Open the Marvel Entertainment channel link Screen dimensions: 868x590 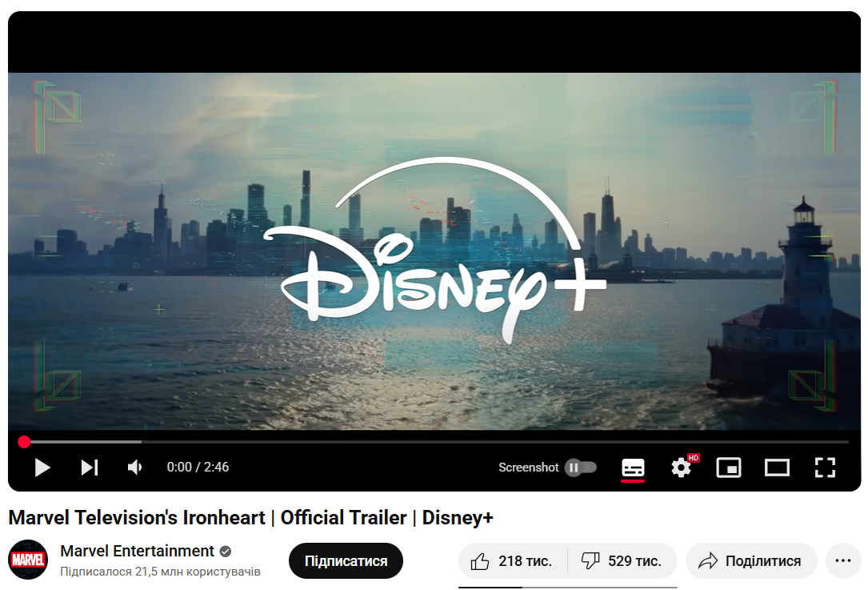[137, 552]
